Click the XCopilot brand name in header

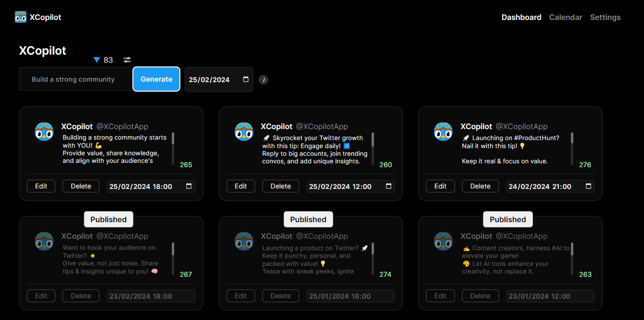[x=46, y=17]
